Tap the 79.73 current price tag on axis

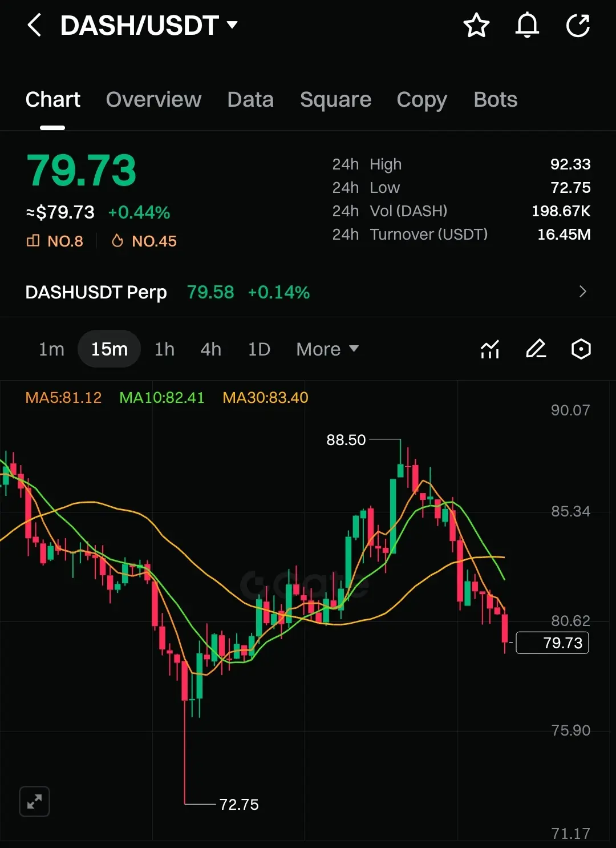tap(552, 643)
